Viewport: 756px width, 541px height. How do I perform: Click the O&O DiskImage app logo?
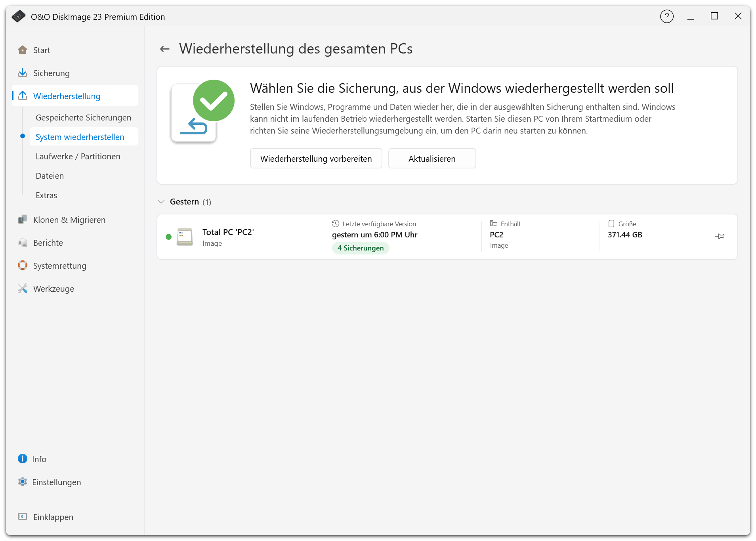pyautogui.click(x=18, y=16)
